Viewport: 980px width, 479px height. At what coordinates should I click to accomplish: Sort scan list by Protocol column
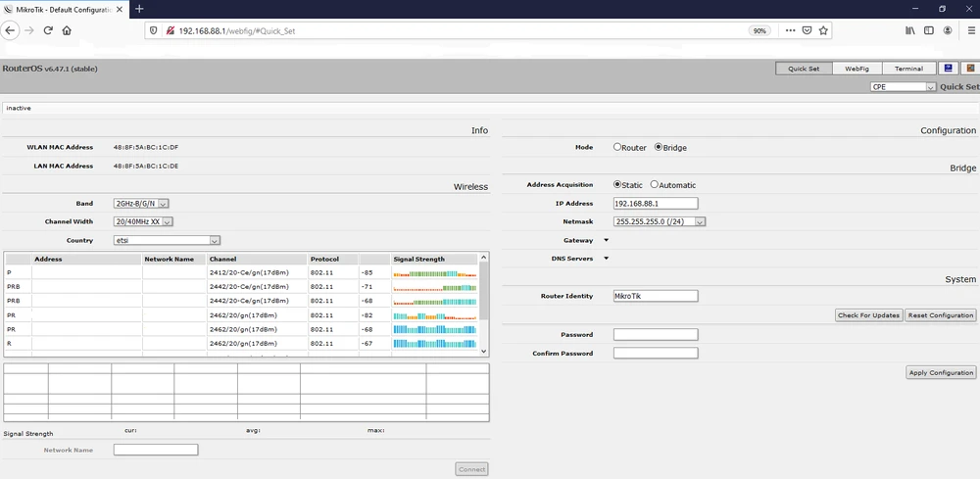coord(333,259)
